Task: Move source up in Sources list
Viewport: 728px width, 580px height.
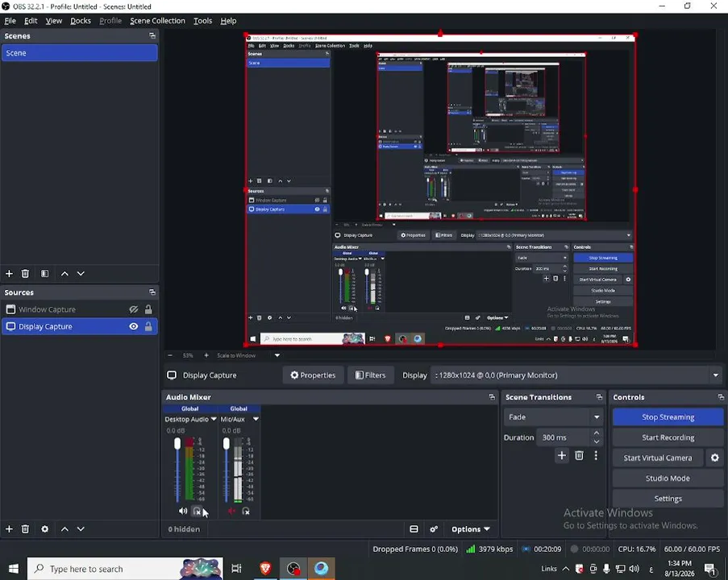Action: pos(64,529)
